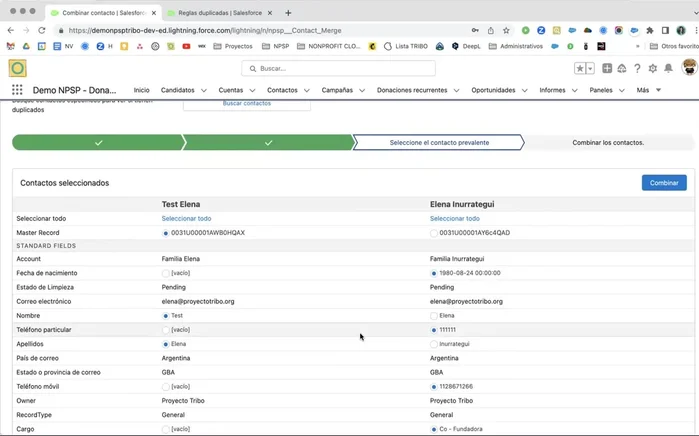This screenshot has height=436, width=699.
Task: Open the Más navigation menu
Action: 649,90
